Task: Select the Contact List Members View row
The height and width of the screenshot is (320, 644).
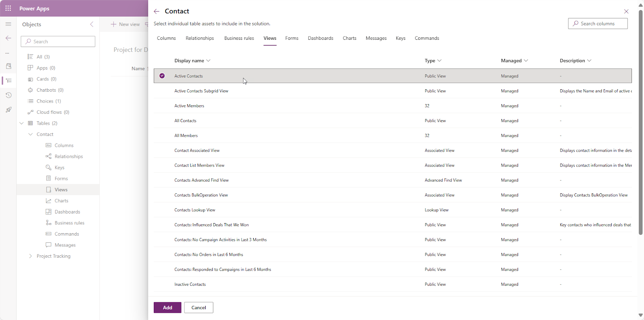Action: click(x=392, y=165)
